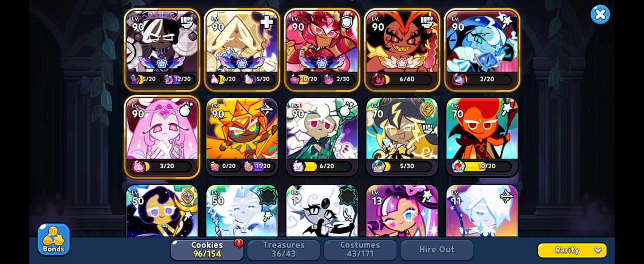Close the cookie collection screen
The image size is (644, 264).
600,15
